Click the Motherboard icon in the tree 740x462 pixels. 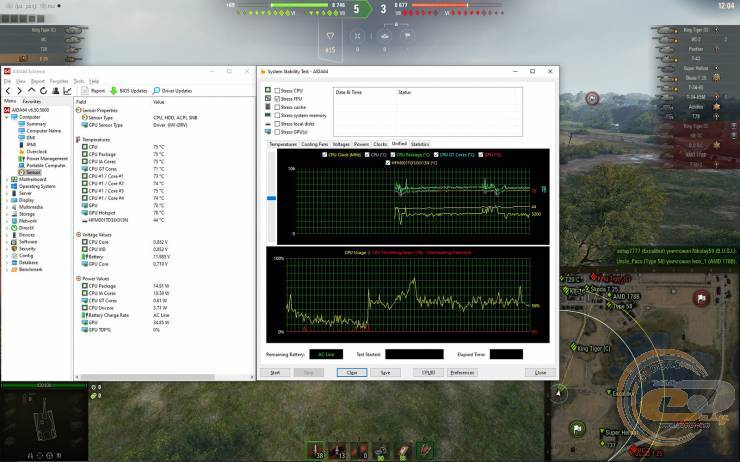click(x=14, y=179)
